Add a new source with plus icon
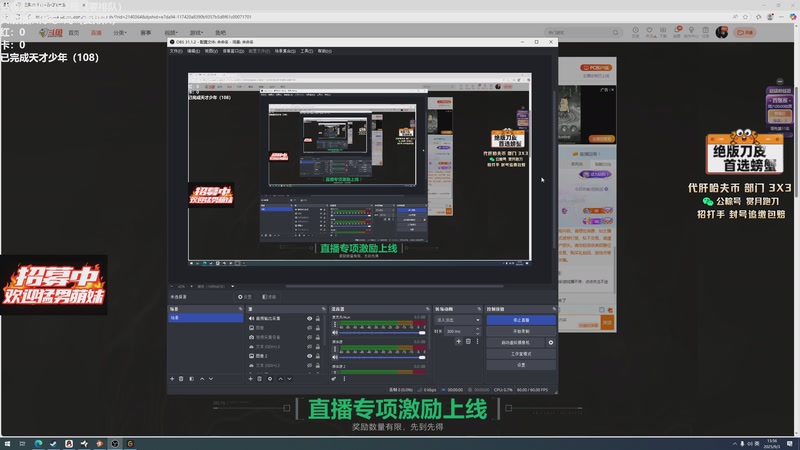 click(250, 379)
